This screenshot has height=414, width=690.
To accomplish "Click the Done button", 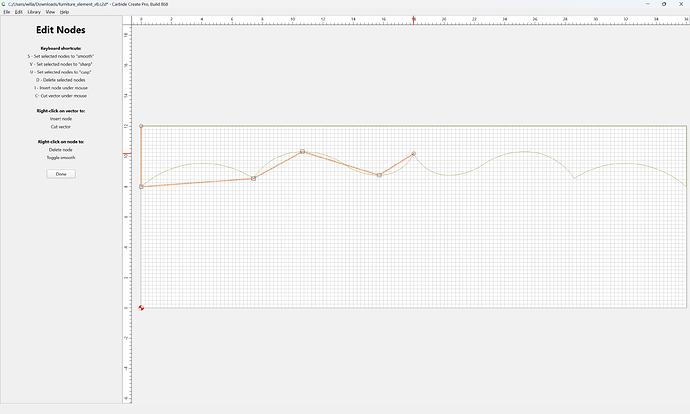I will [x=61, y=174].
